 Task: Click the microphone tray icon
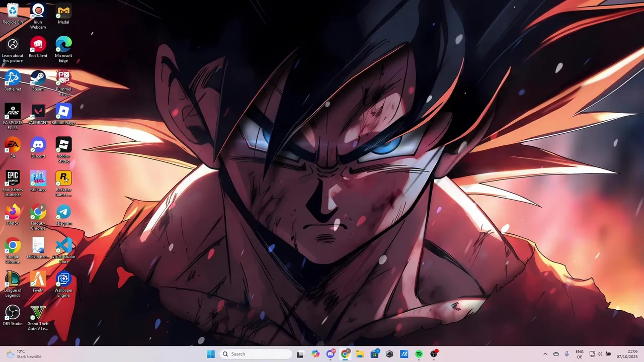(x=567, y=354)
